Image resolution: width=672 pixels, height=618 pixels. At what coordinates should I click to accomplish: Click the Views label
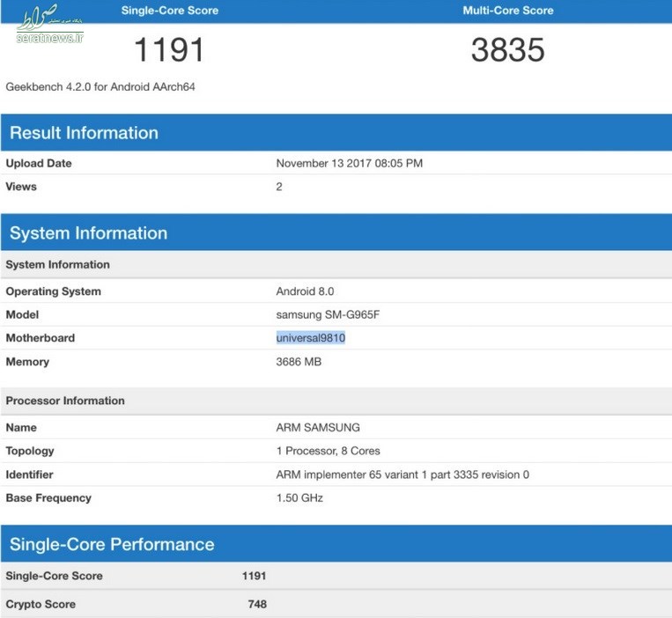(x=21, y=187)
